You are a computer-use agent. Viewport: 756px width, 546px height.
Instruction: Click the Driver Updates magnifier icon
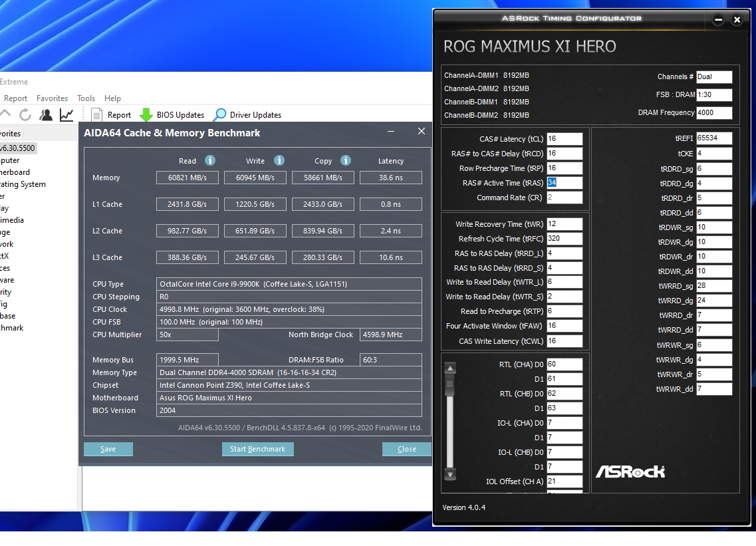219,115
